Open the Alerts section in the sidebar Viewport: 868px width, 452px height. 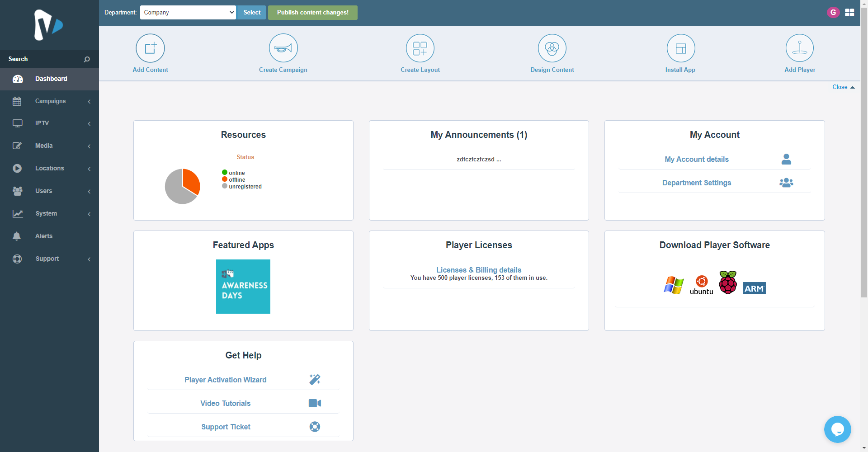43,236
